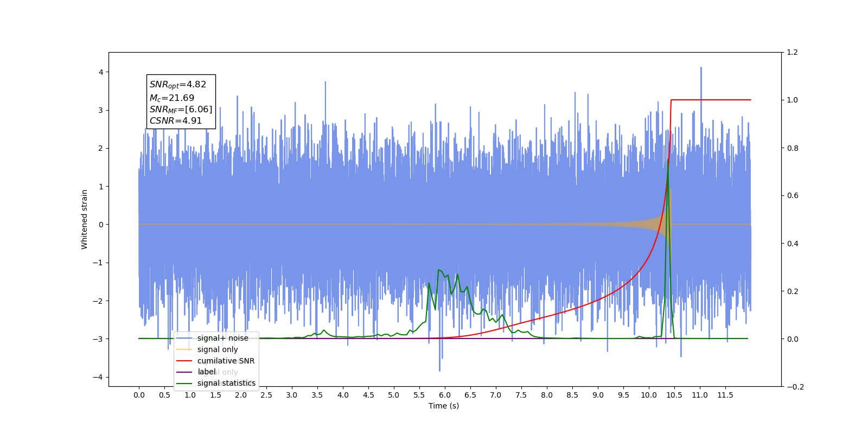
Task: Click the x-axis tick label 10.5
Action: [674, 395]
